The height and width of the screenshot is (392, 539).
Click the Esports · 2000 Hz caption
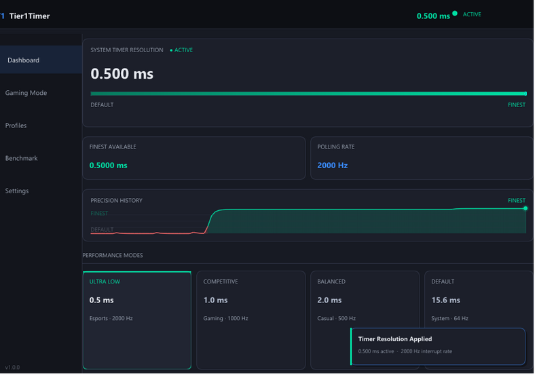[x=111, y=318]
